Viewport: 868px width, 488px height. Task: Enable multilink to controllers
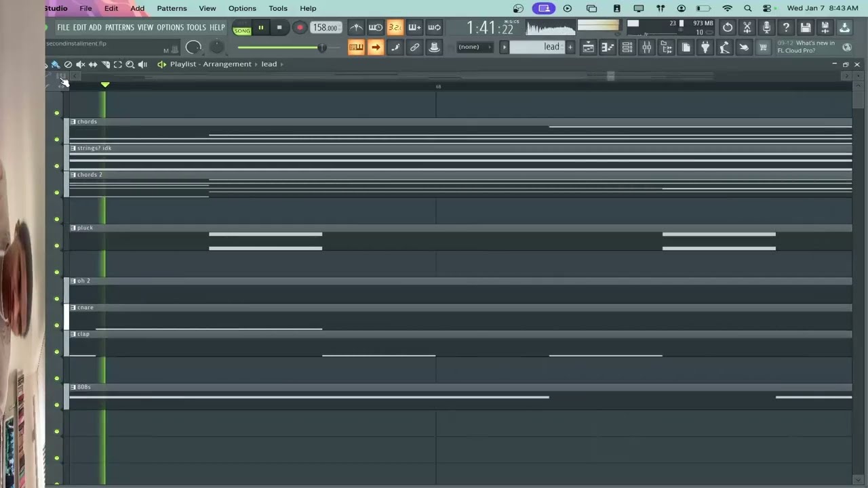coord(434,47)
